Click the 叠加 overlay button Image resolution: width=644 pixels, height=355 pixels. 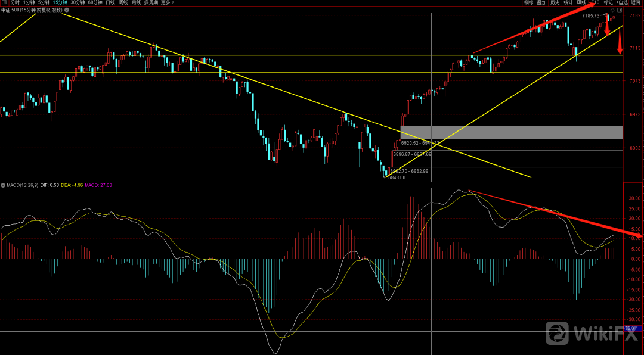541,3
